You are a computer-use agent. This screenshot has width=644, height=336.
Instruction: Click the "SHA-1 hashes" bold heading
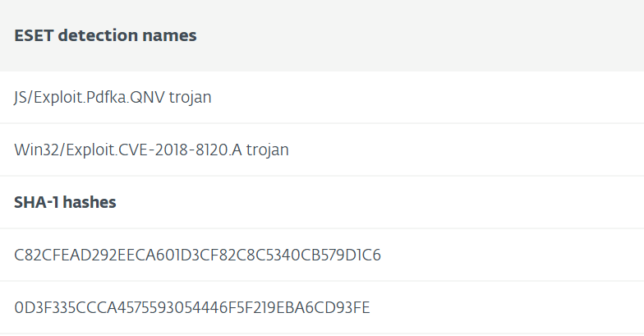coord(65,203)
